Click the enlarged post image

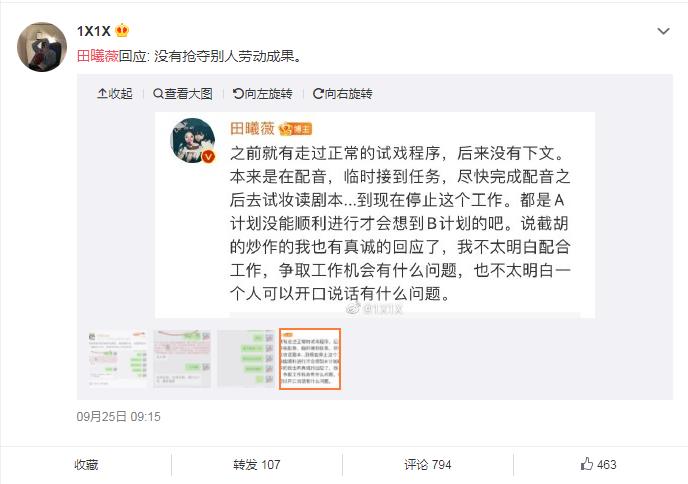[x=375, y=215]
